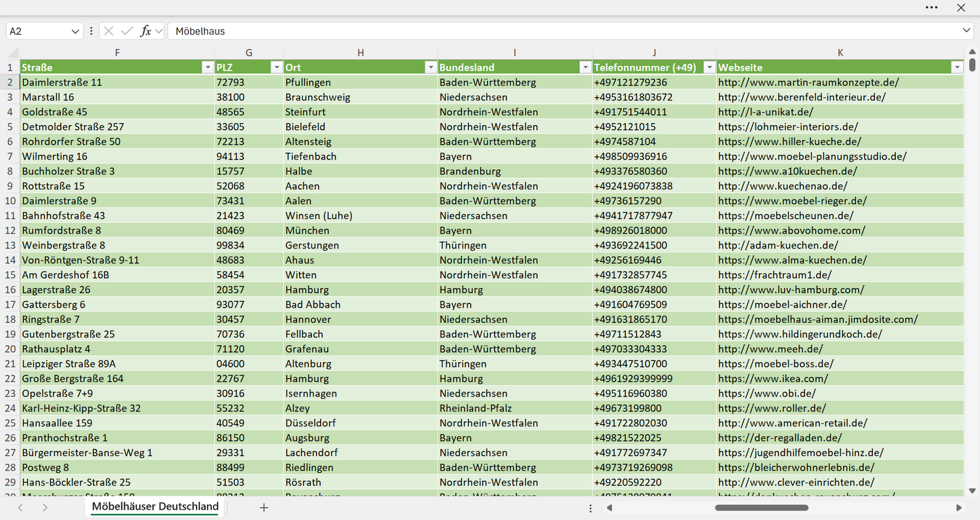Click the select-all corner triangle
980x520 pixels.
tap(14, 53)
